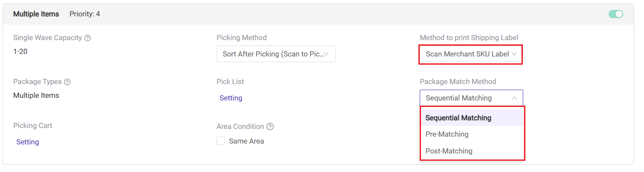The height and width of the screenshot is (172, 644).
Task: Click the Multiple Items panel header title
Action: (36, 14)
